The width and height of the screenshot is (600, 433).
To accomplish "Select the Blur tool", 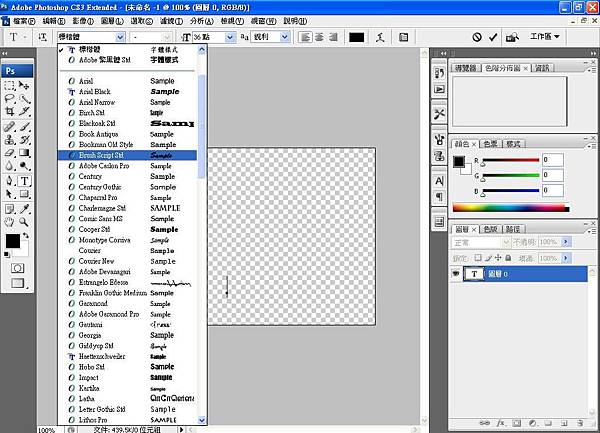I will coord(10,166).
